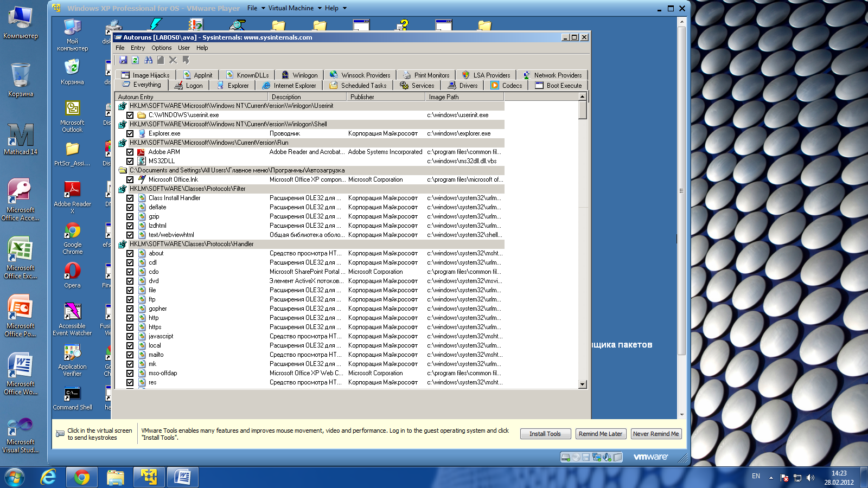Click the Find binoculars toolbar icon

(x=148, y=60)
